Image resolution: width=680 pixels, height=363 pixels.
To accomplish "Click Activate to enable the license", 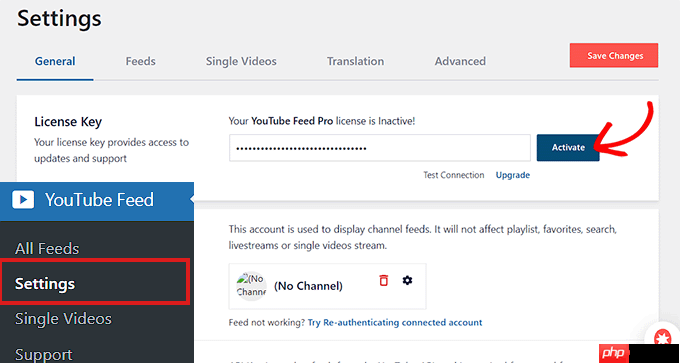I will [568, 147].
